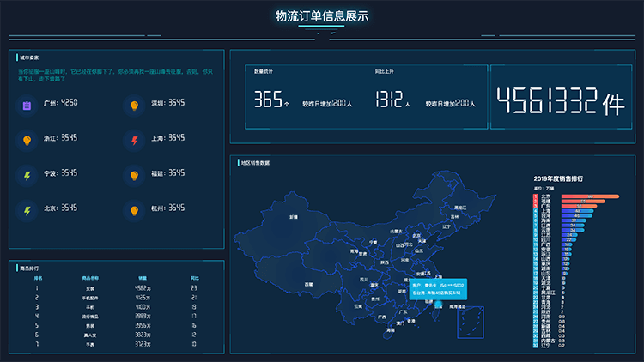Screen dimensions: 644x362
Task: Click the green lightning icon beside 北京 3545
Action: pos(27,211)
